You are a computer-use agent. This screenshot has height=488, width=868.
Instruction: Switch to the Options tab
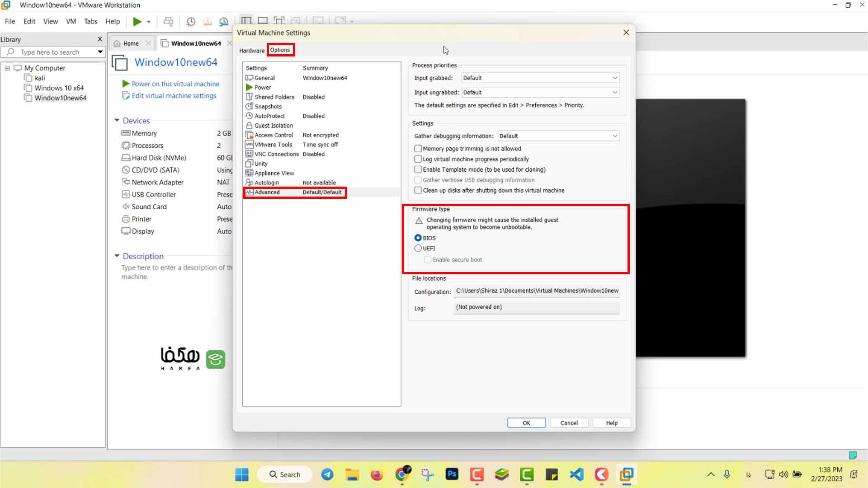(280, 50)
